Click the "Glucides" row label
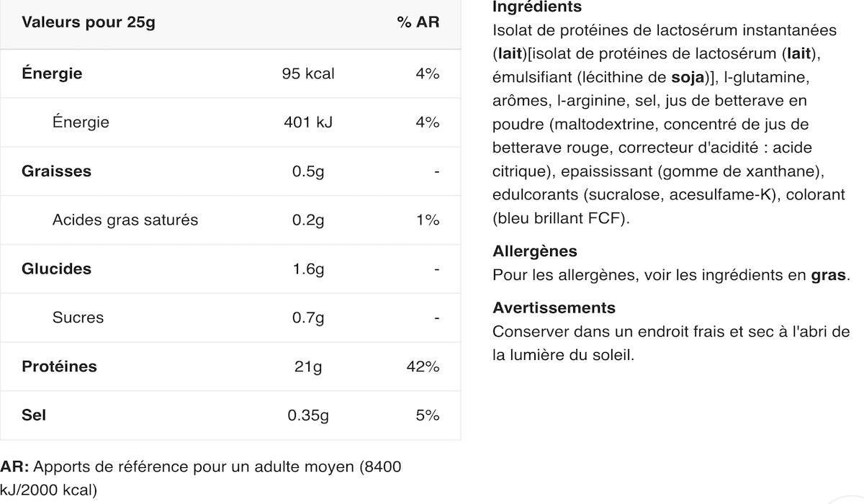Image resolution: width=864 pixels, height=504 pixels. [x=57, y=269]
